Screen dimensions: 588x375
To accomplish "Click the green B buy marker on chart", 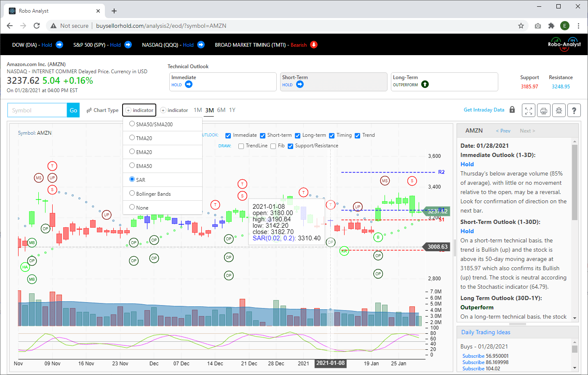I will point(378,237).
